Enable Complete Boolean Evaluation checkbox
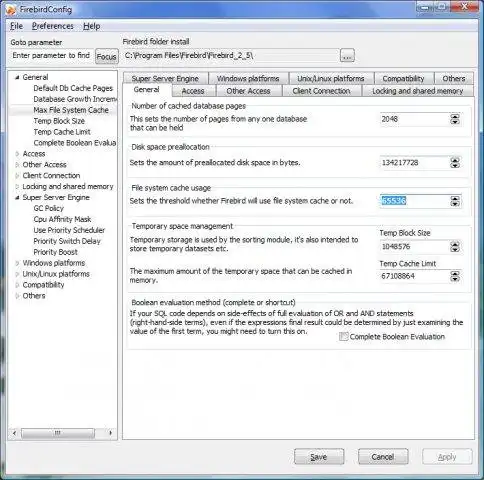This screenshot has width=484, height=480. (x=344, y=337)
